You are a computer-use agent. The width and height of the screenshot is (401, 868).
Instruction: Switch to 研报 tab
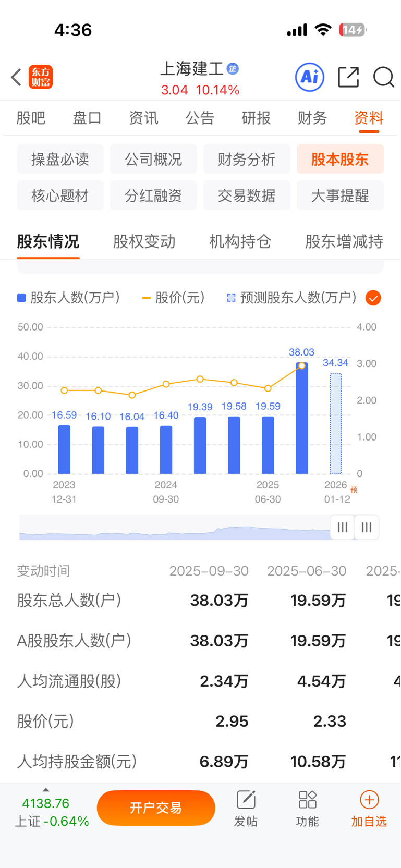tap(256, 118)
